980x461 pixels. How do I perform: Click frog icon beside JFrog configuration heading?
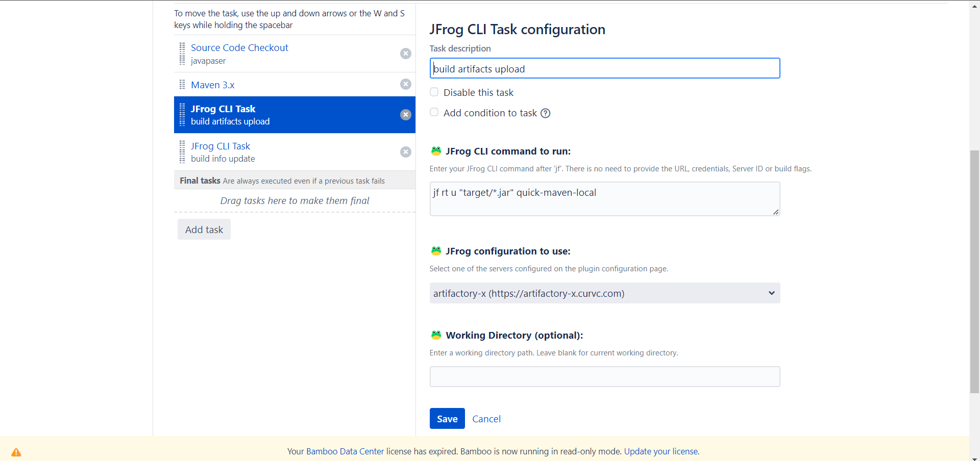(x=436, y=251)
